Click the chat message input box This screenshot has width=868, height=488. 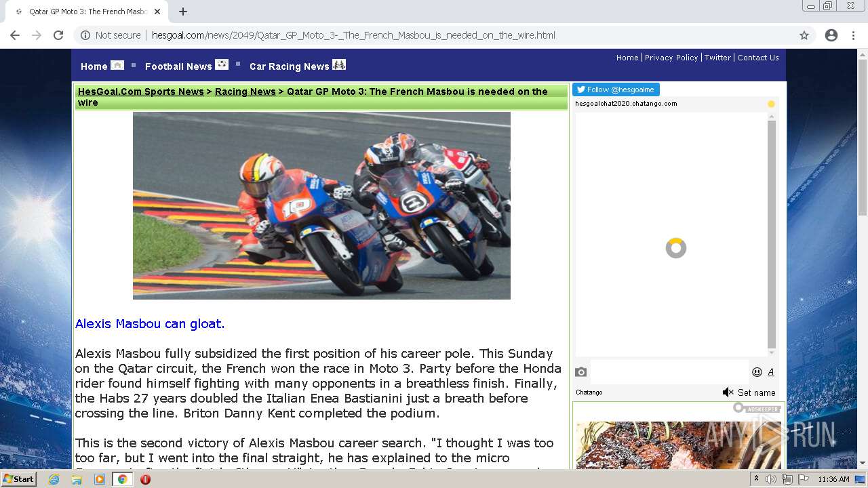pos(669,372)
